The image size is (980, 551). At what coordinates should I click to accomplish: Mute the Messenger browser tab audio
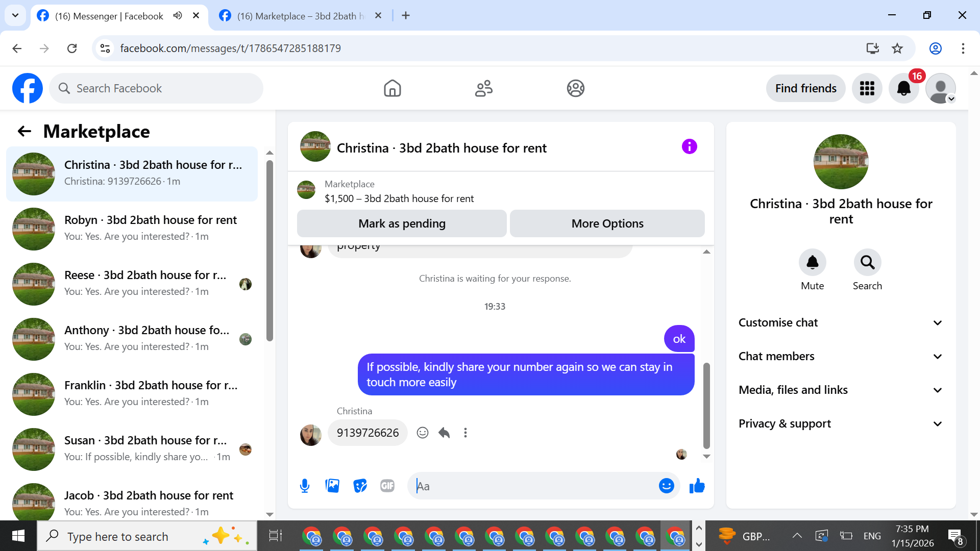click(x=177, y=15)
